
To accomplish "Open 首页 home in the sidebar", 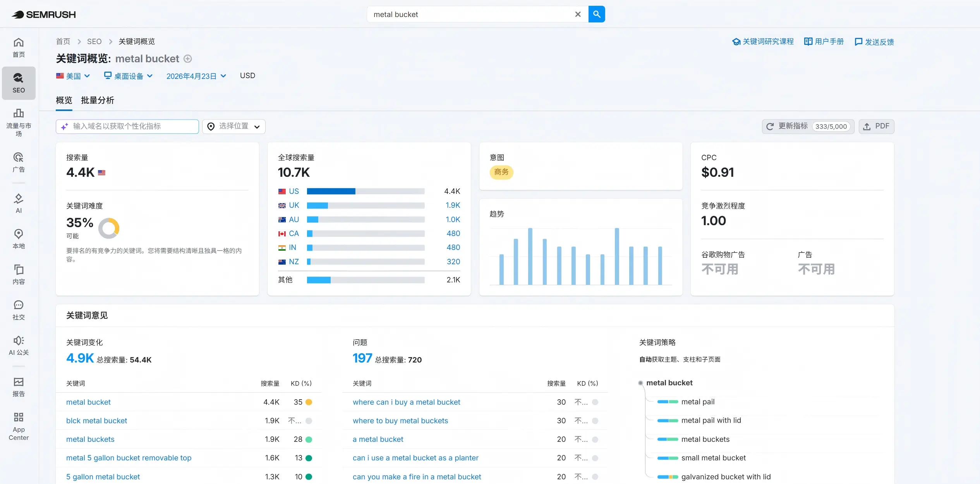I will [19, 48].
